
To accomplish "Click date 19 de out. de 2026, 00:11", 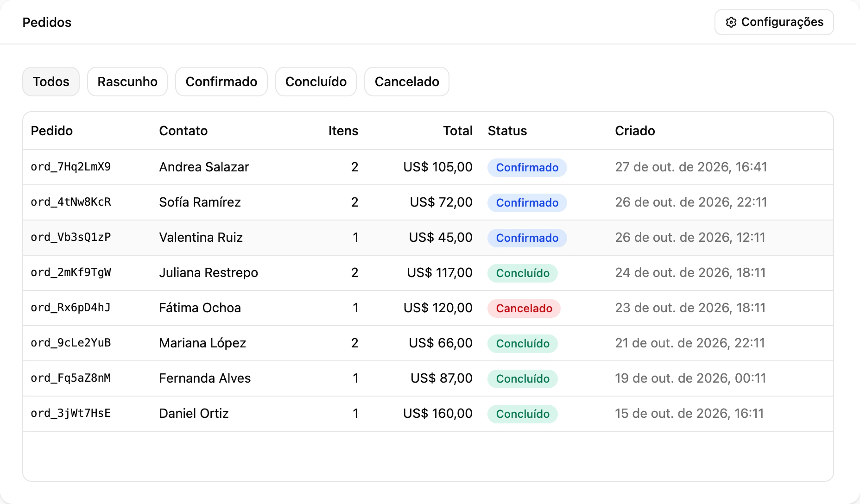I will coord(690,378).
